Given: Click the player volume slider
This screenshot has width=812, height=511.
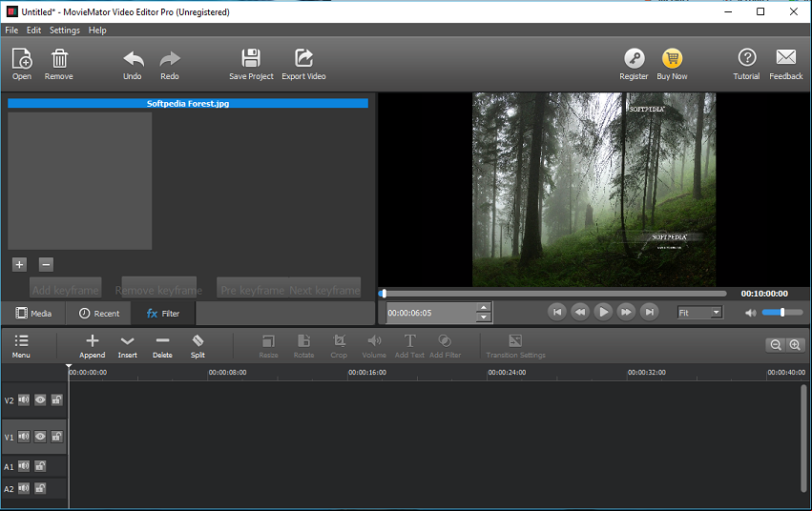Looking at the screenshot, I should coord(782,313).
